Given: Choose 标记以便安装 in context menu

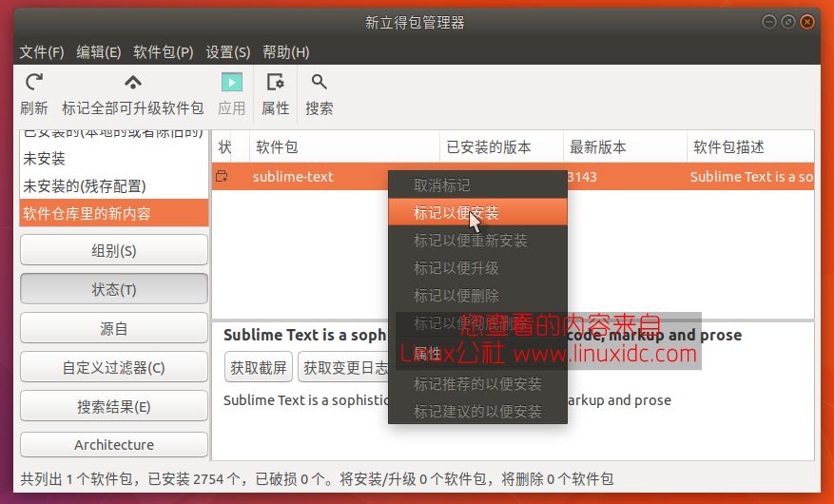Looking at the screenshot, I should [x=477, y=213].
